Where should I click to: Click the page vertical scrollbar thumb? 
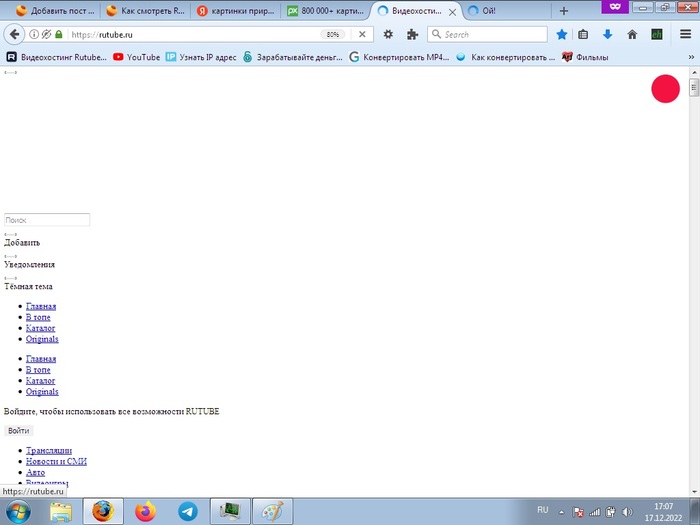pos(694,88)
